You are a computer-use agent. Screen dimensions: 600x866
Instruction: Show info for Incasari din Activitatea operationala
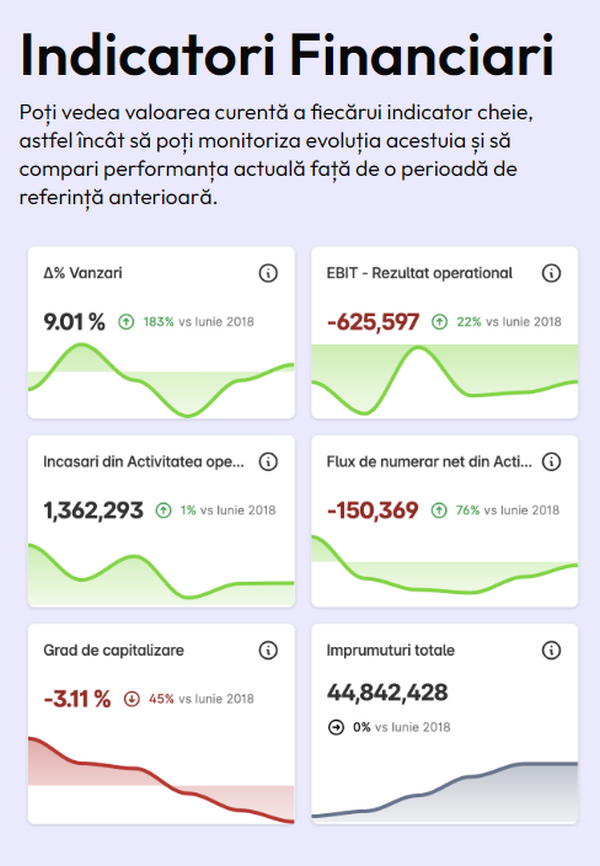(268, 462)
